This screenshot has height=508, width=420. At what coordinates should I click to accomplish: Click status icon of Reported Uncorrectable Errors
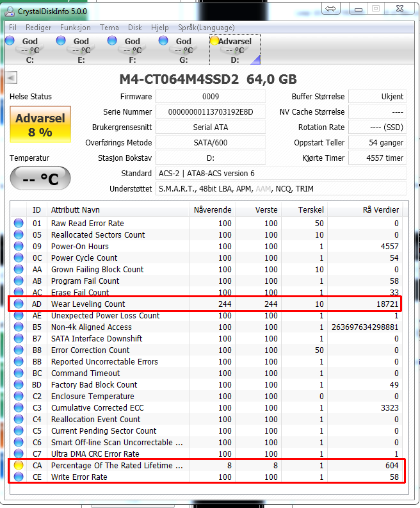tap(19, 361)
